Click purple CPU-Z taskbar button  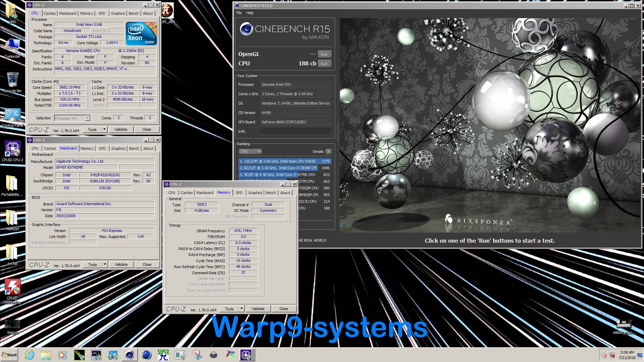tap(246, 355)
